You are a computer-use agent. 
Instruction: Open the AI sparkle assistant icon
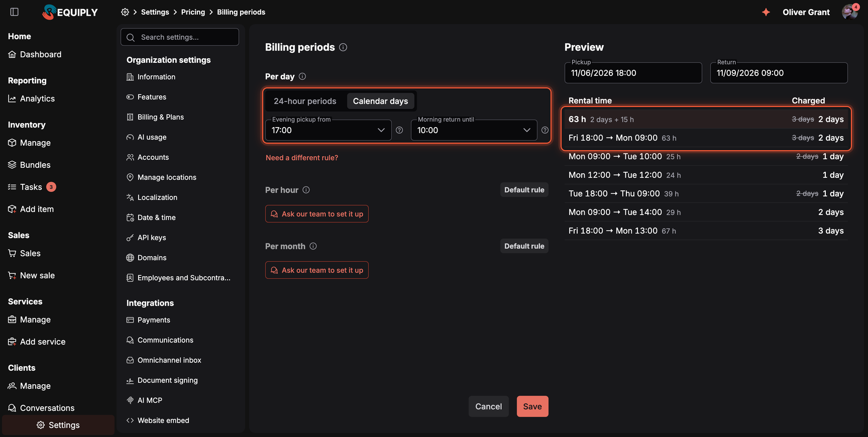766,12
